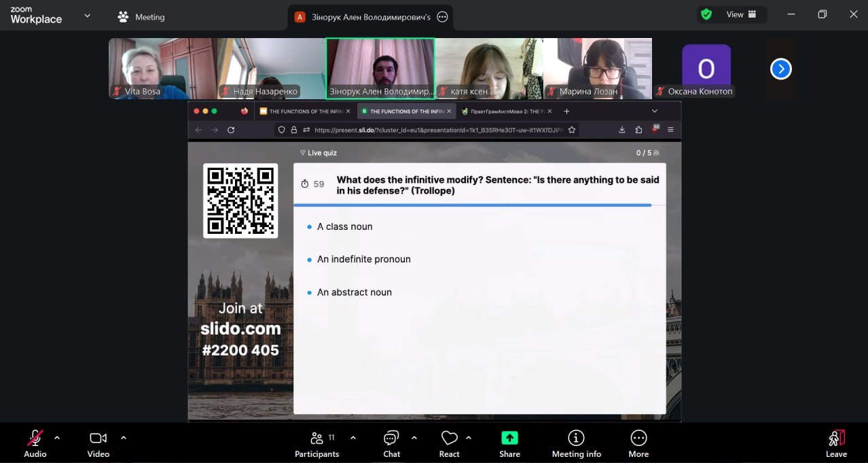
Task: Toggle camera with the Video button
Action: click(98, 443)
